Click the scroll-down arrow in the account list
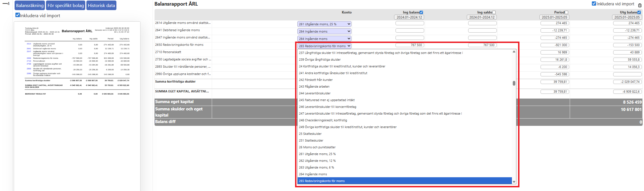 coord(514,182)
